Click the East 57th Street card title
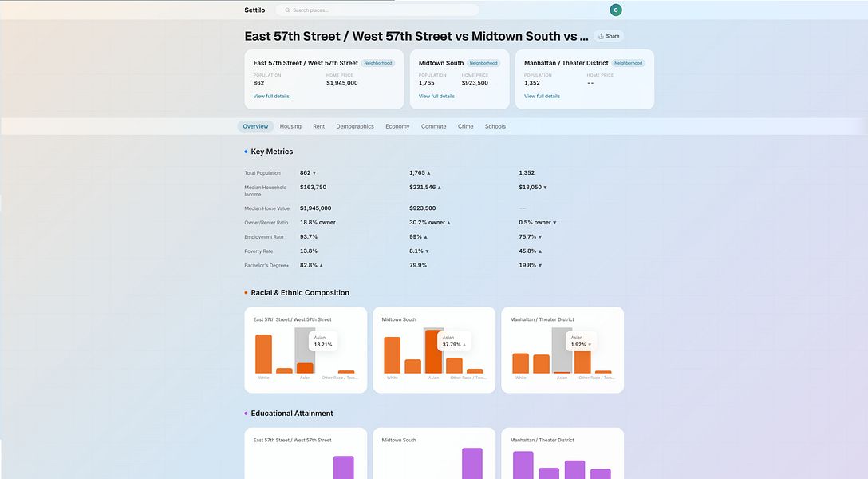 click(x=306, y=63)
